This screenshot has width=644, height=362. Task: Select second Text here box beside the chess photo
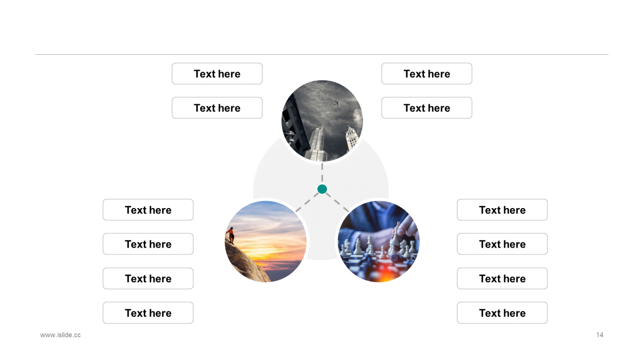502,244
